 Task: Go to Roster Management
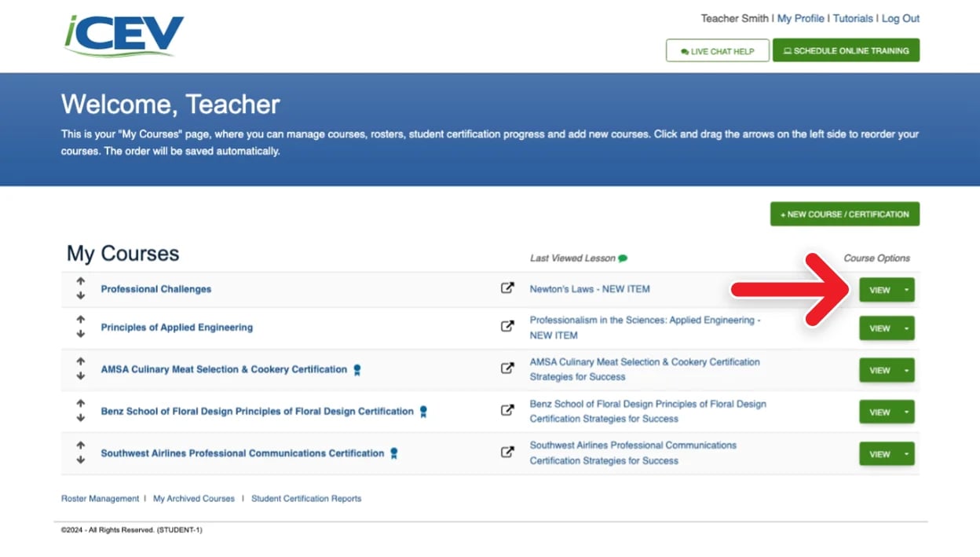point(100,498)
